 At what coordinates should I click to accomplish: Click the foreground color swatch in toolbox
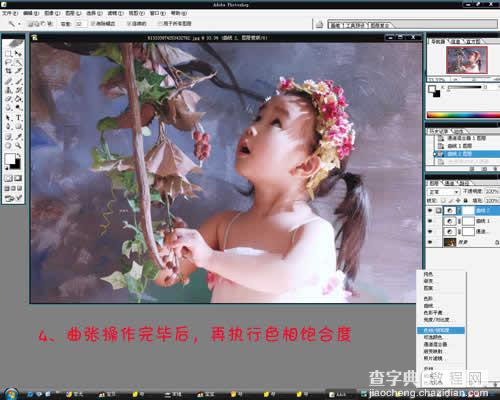(x=9, y=158)
